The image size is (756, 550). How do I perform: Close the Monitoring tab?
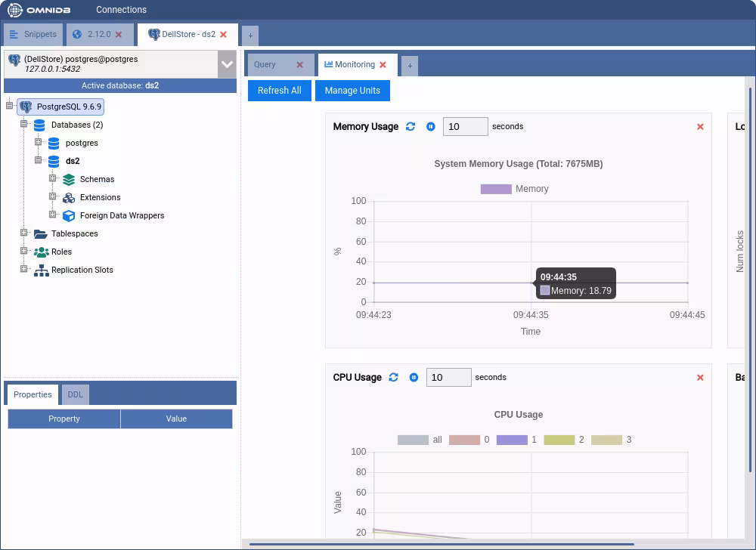click(383, 64)
